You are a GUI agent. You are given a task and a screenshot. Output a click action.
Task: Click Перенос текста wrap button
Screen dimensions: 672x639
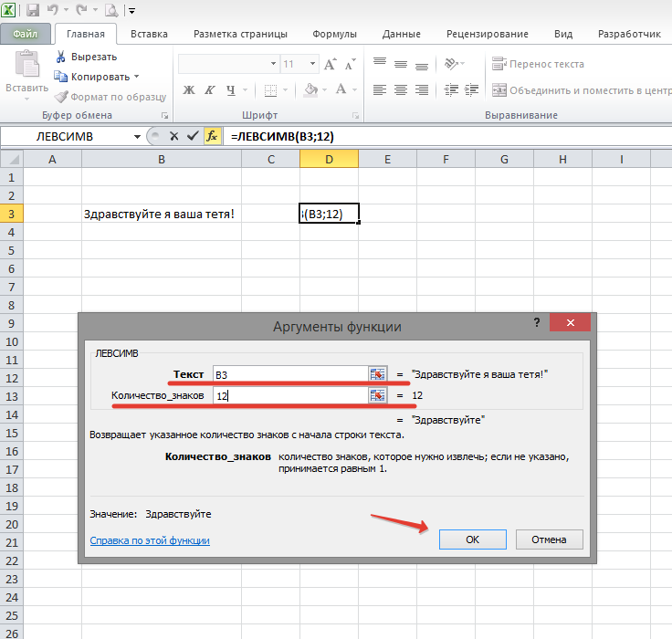[x=539, y=64]
